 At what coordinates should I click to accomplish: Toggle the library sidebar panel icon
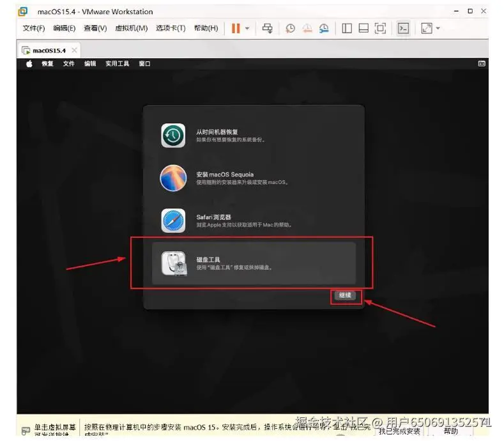346,28
